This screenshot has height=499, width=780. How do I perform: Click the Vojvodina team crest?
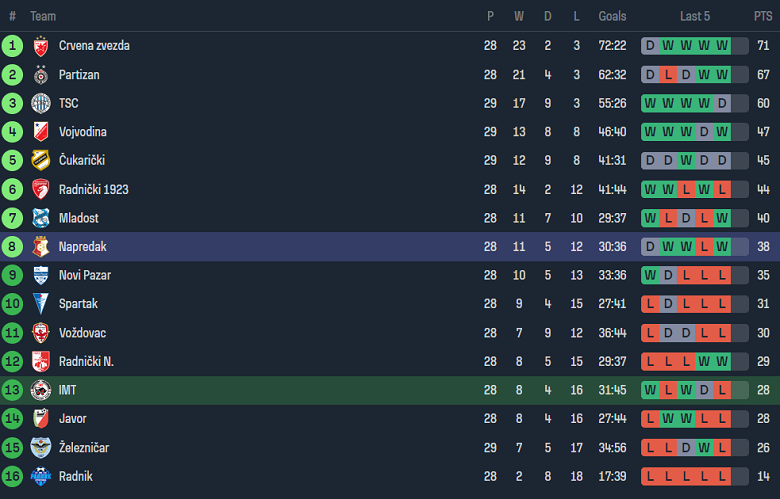[x=41, y=132]
